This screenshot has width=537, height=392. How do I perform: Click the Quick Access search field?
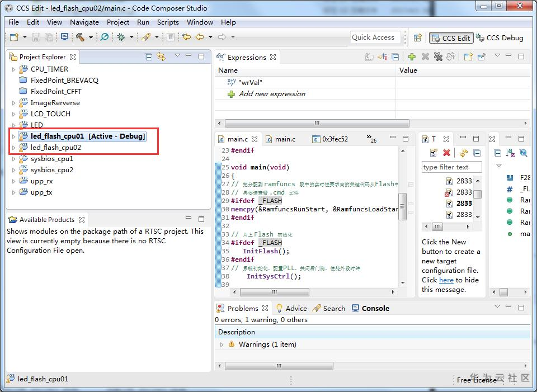375,37
